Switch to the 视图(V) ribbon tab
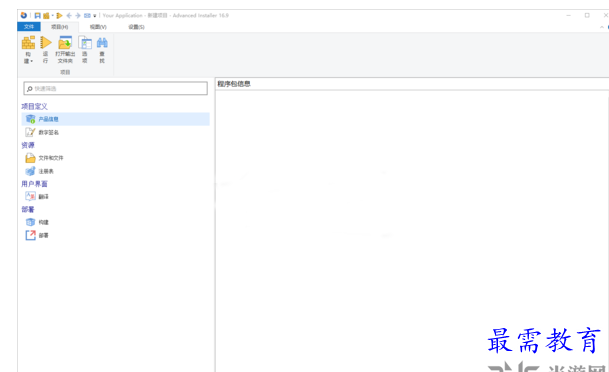The height and width of the screenshot is (372, 609). pyautogui.click(x=98, y=27)
